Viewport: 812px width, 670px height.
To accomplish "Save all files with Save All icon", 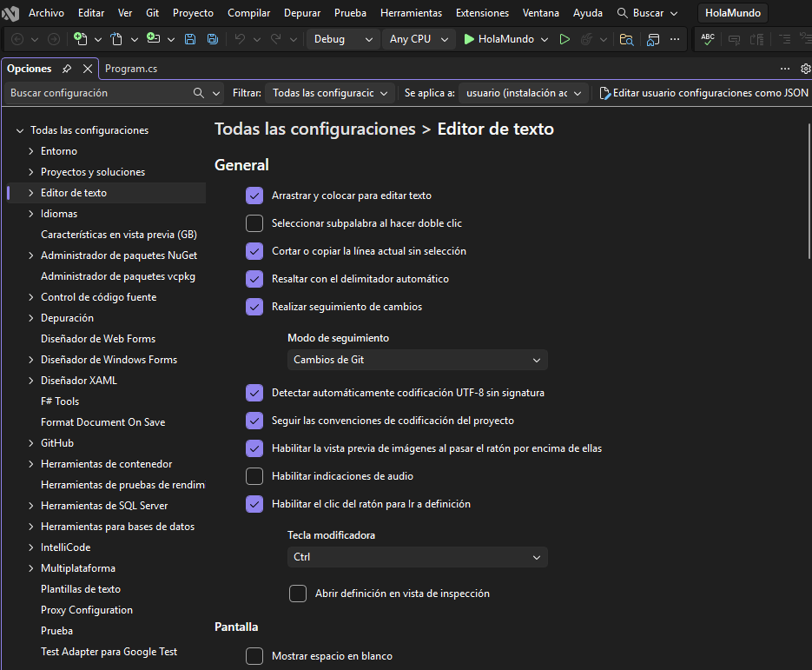I will [x=211, y=39].
